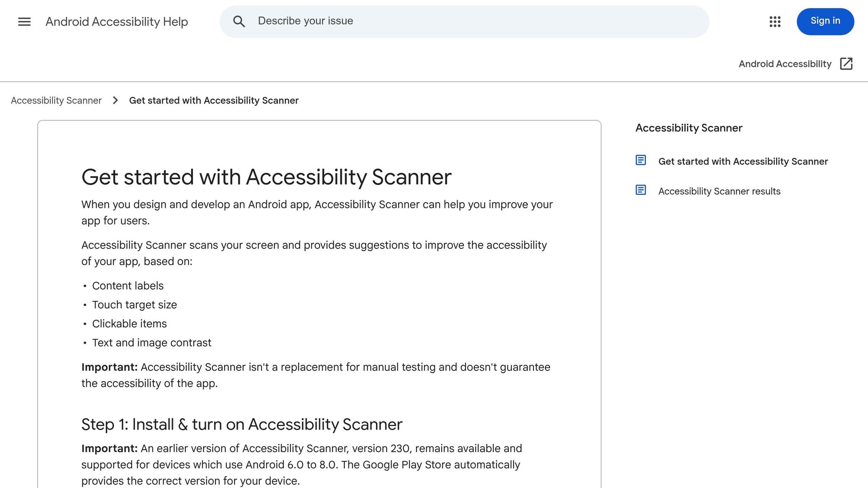Click inside the Describe your issue field

pos(381,21)
